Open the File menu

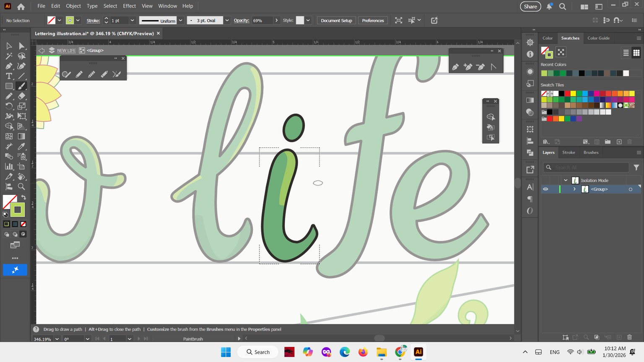41,6
